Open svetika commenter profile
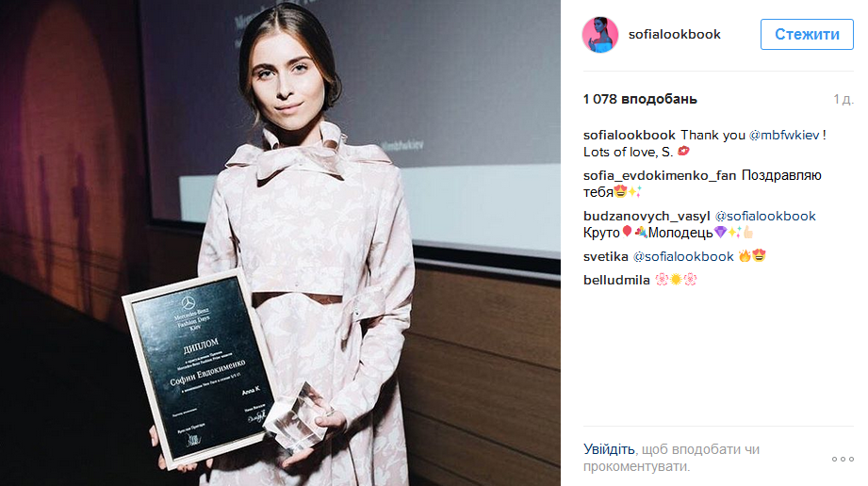The height and width of the screenshot is (486, 868). (x=606, y=256)
